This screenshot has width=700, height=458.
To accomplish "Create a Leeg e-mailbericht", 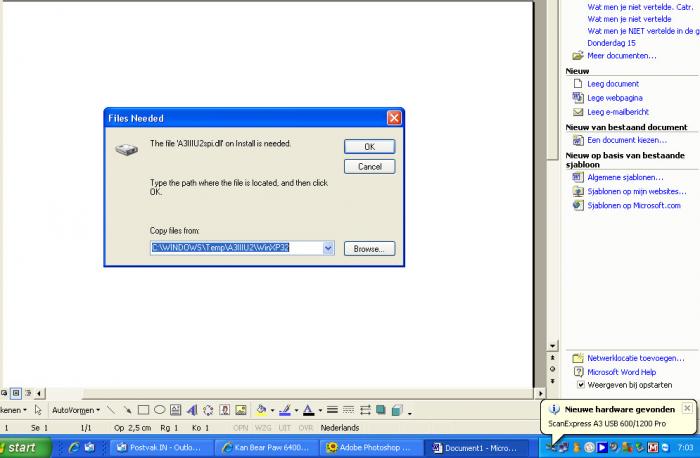I will click(618, 112).
